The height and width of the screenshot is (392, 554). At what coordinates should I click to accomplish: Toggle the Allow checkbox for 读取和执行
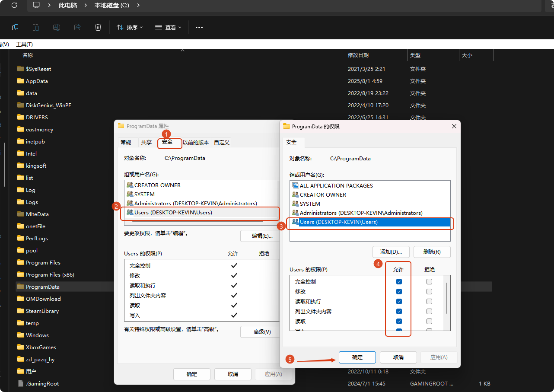click(399, 301)
